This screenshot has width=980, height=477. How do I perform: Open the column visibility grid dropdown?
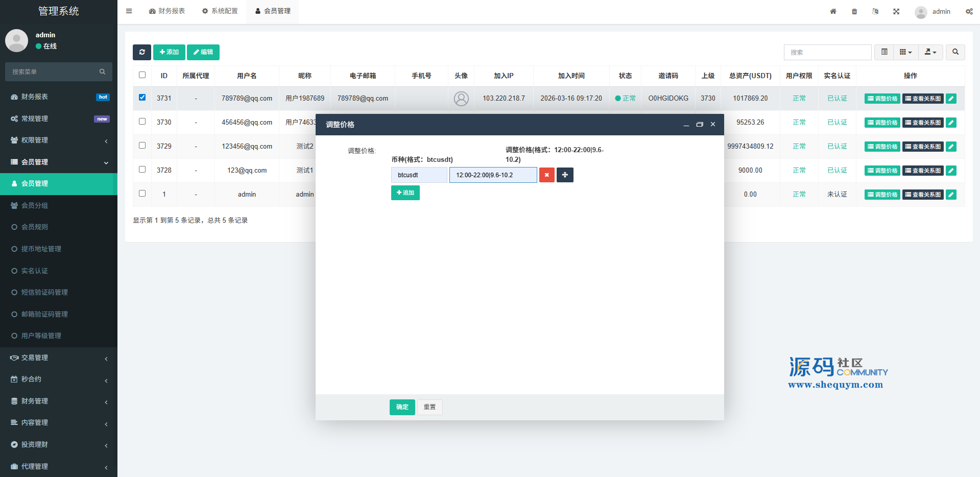(x=905, y=52)
